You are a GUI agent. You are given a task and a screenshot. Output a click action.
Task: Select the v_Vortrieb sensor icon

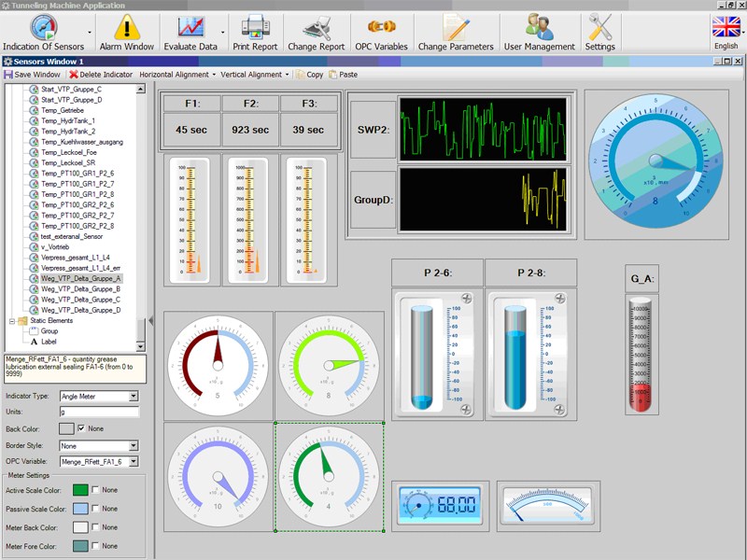click(34, 247)
